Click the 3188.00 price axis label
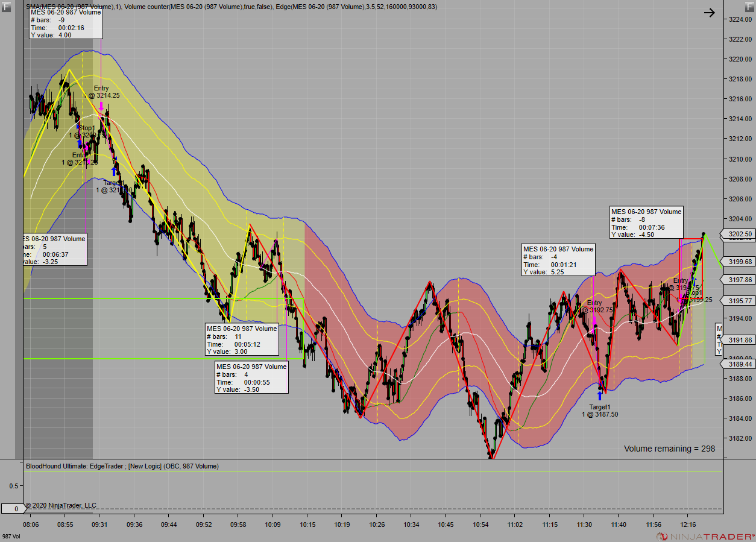This screenshot has height=542, width=756. tap(740, 379)
